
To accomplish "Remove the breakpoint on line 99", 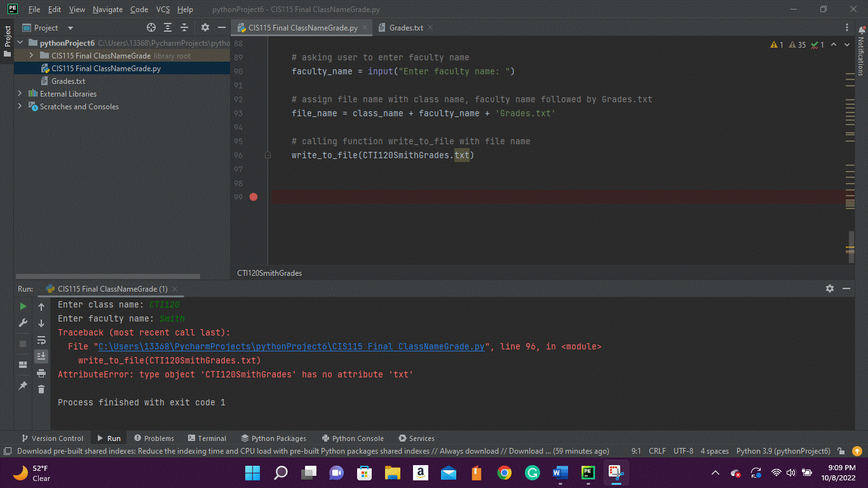I will (254, 197).
